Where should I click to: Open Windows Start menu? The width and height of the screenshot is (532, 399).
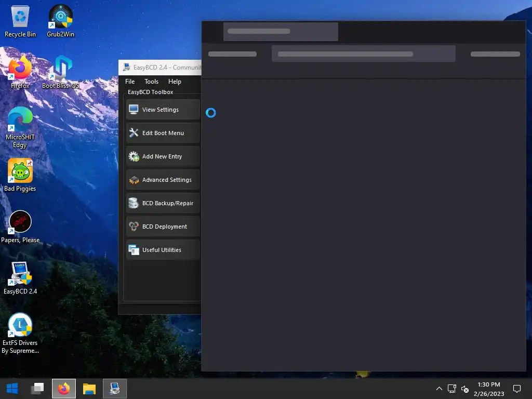tap(12, 389)
